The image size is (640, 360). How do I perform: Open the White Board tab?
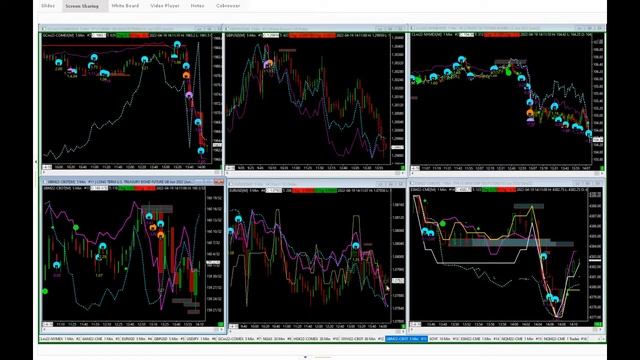pyautogui.click(x=125, y=6)
